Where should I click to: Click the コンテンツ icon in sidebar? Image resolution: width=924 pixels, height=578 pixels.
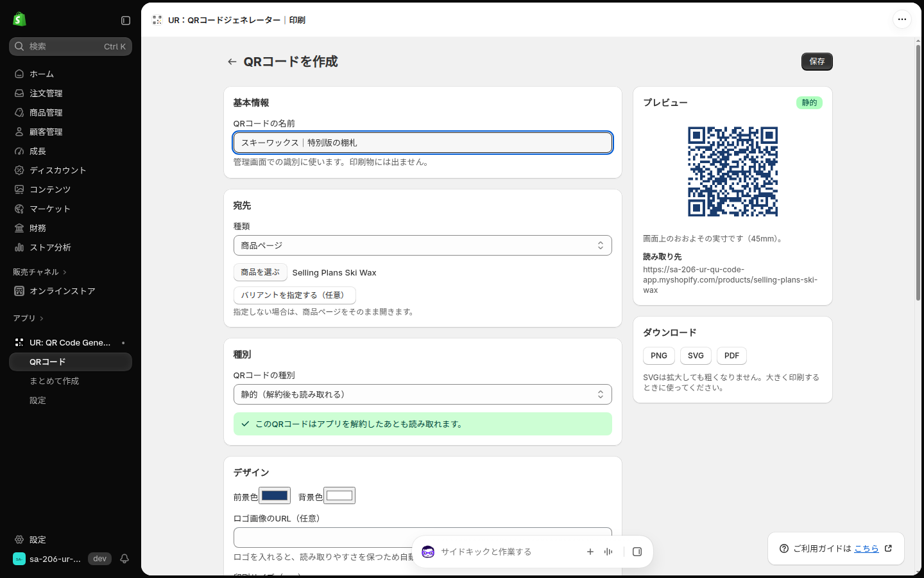19,189
